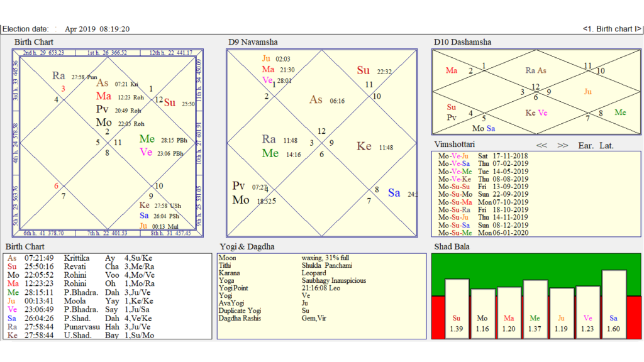Click Ke 11:48 in the D9 Navamsha chart
The width and height of the screenshot is (644, 362).
click(375, 146)
